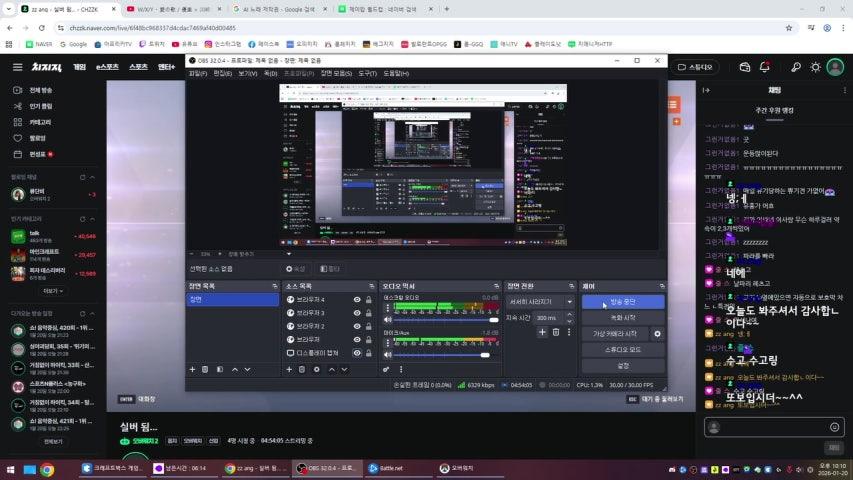The height and width of the screenshot is (480, 853).
Task: Open emoji picker in chat input
Action: 834,427
